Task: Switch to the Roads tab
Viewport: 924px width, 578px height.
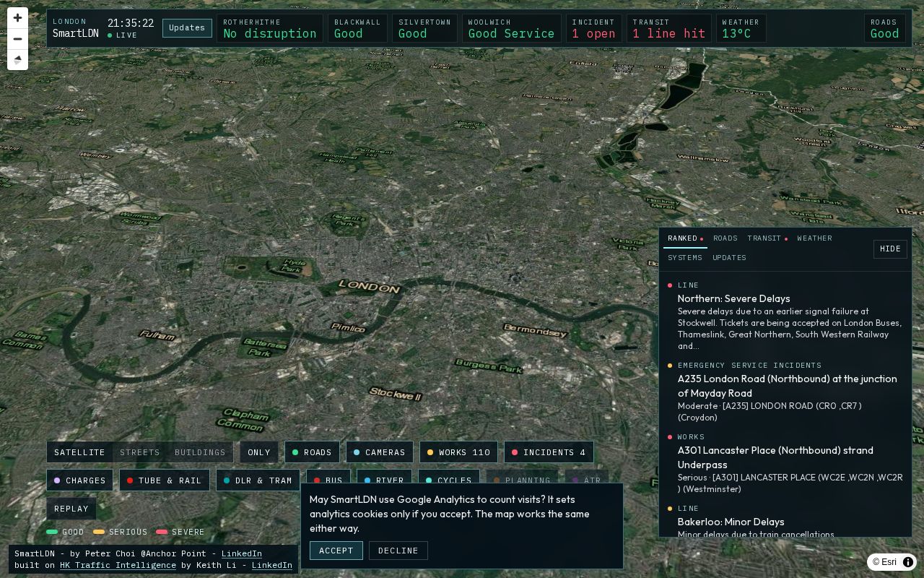Action: pyautogui.click(x=725, y=238)
